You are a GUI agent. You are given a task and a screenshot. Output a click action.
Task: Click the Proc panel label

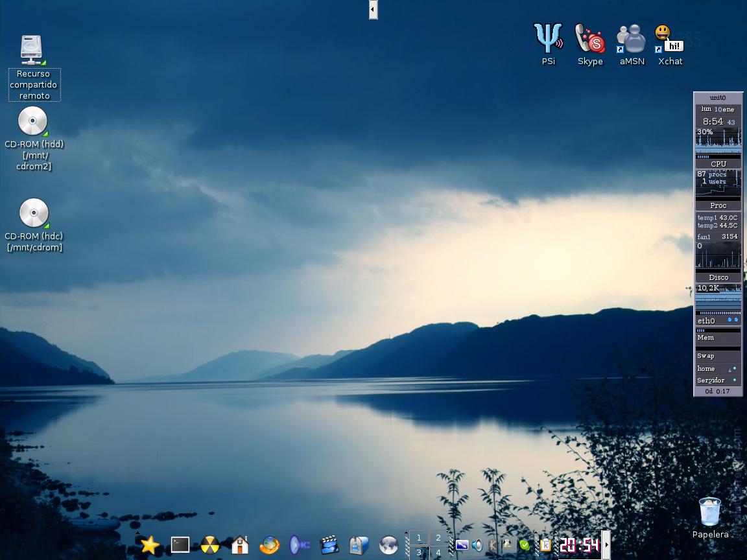pos(718,205)
